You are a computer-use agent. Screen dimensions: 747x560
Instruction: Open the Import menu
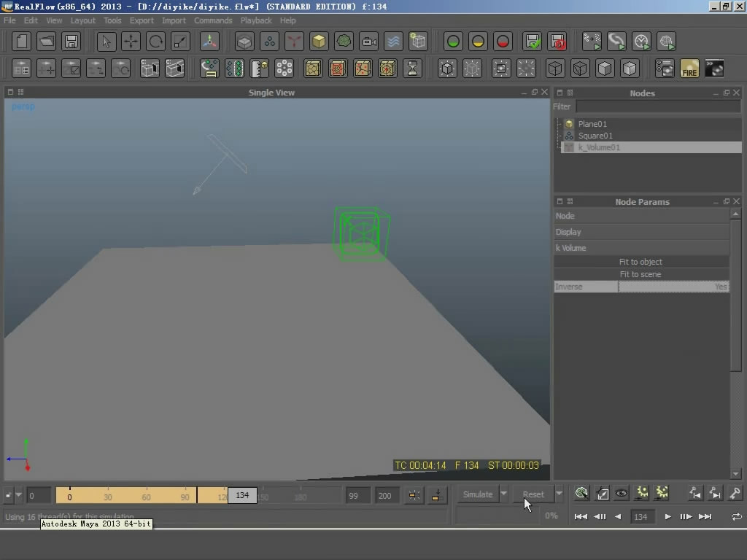point(174,20)
